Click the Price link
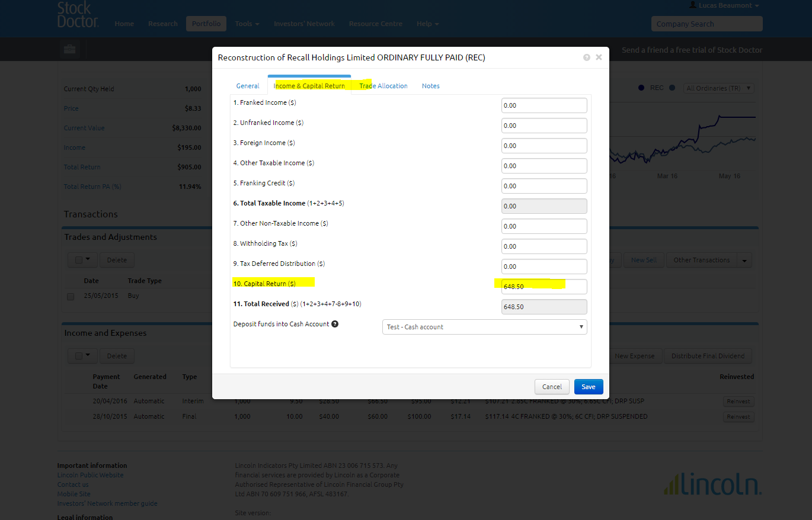Viewport: 812px width, 520px height. (x=71, y=108)
